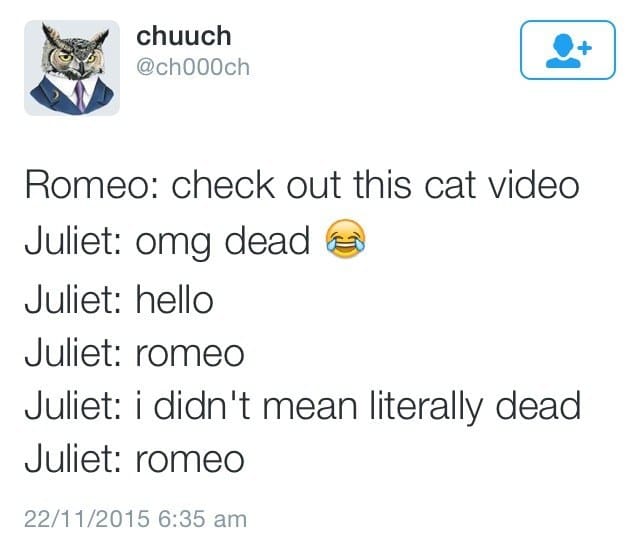Click the line 'Juliet: hello'
This screenshot has height=545, width=640.
tap(119, 300)
